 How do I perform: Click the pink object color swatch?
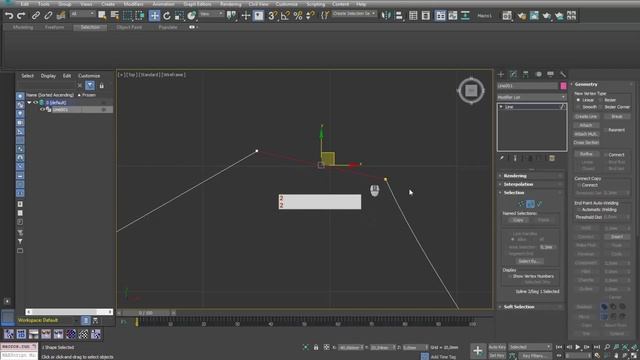[x=563, y=86]
